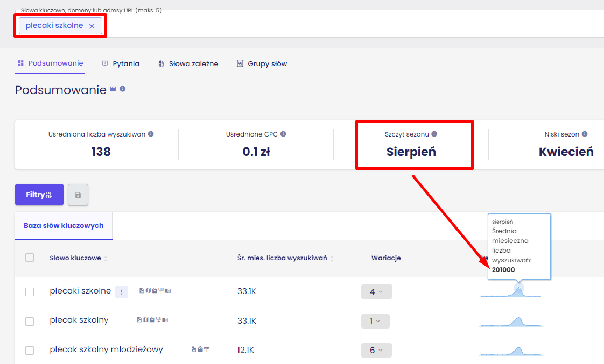Screen dimensions: 604x364
Task: Click the trend chart in 'plecak szkolny' row
Action: click(511, 322)
